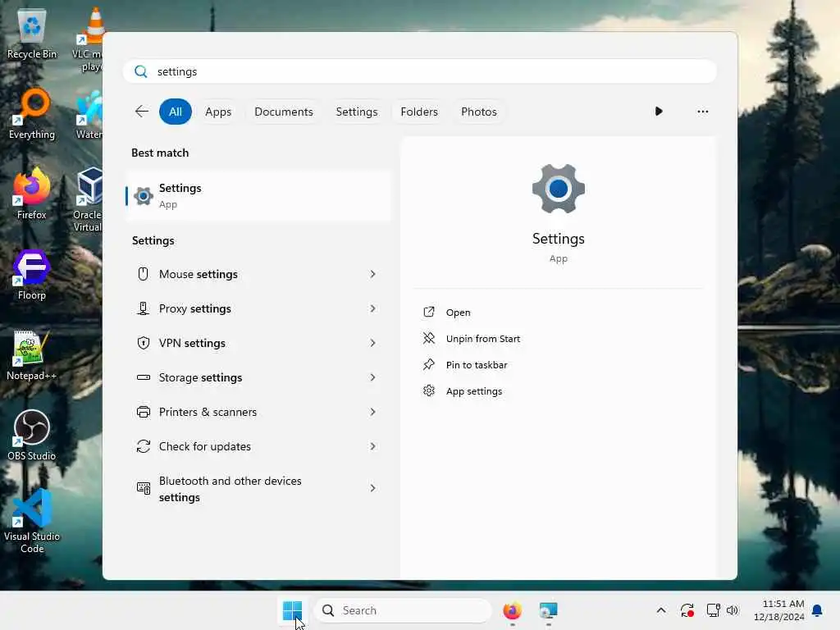The width and height of the screenshot is (840, 630).
Task: Open the Settings App best match result
Action: point(258,196)
